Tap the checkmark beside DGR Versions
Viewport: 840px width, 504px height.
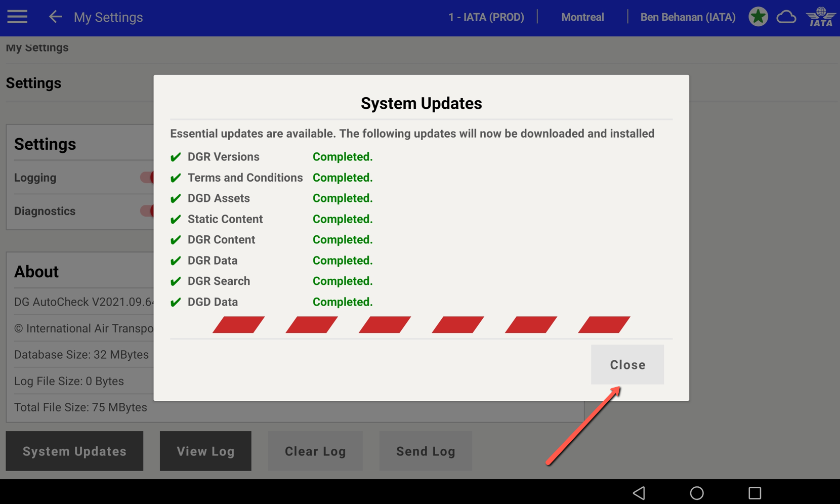pos(176,157)
